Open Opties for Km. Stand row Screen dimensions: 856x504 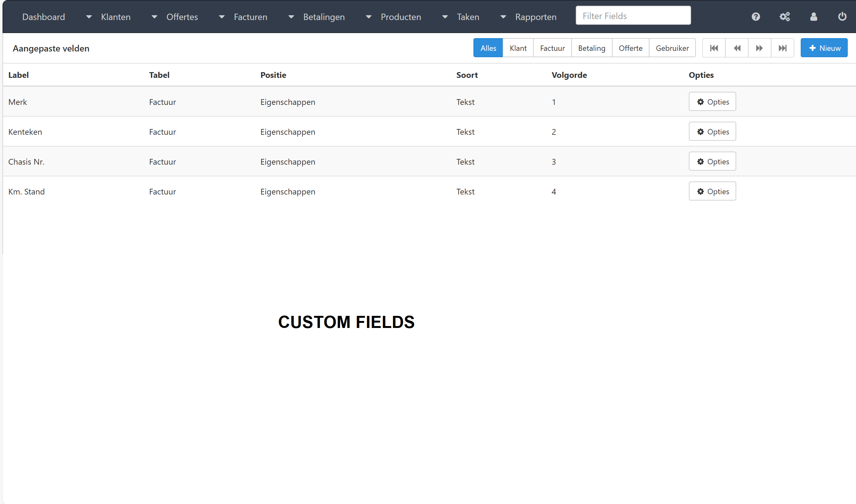tap(712, 192)
